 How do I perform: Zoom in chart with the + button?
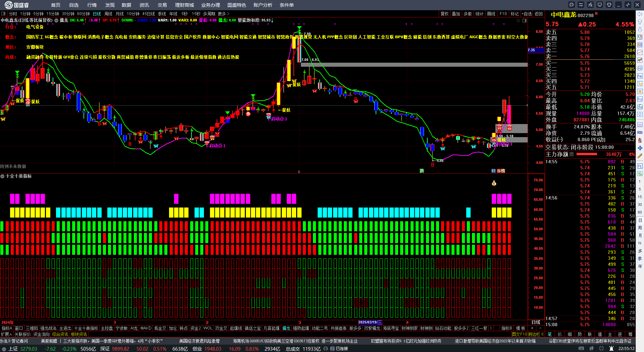coord(532,328)
